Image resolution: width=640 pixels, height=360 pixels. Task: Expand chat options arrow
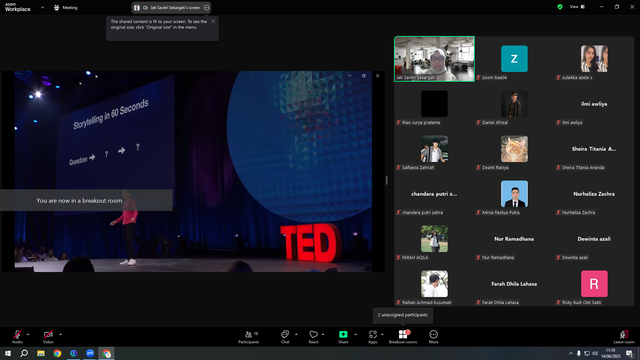click(296, 334)
